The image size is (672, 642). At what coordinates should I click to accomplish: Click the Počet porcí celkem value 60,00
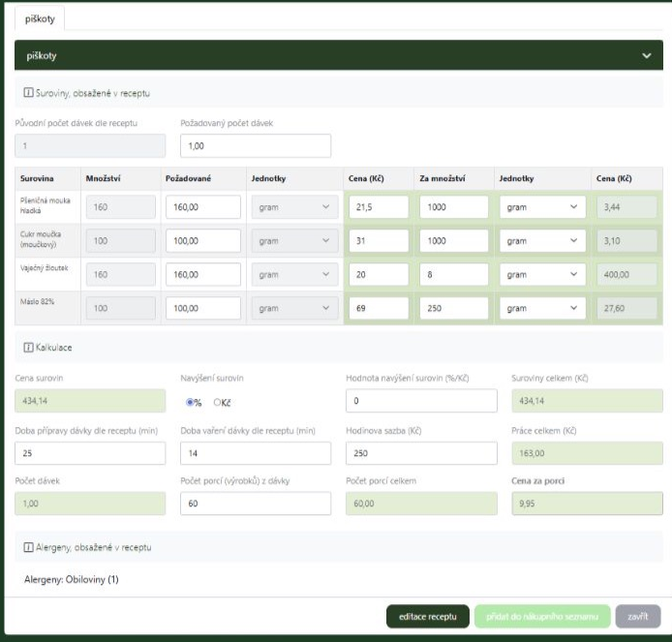pyautogui.click(x=421, y=504)
